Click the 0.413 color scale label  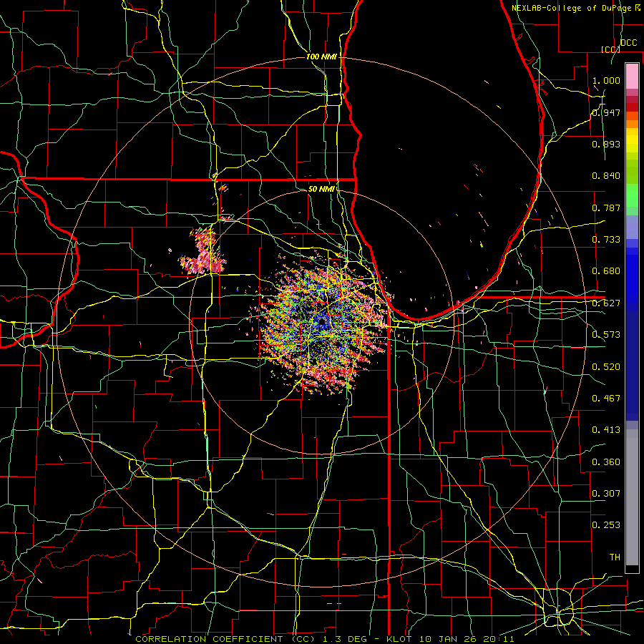tap(606, 430)
